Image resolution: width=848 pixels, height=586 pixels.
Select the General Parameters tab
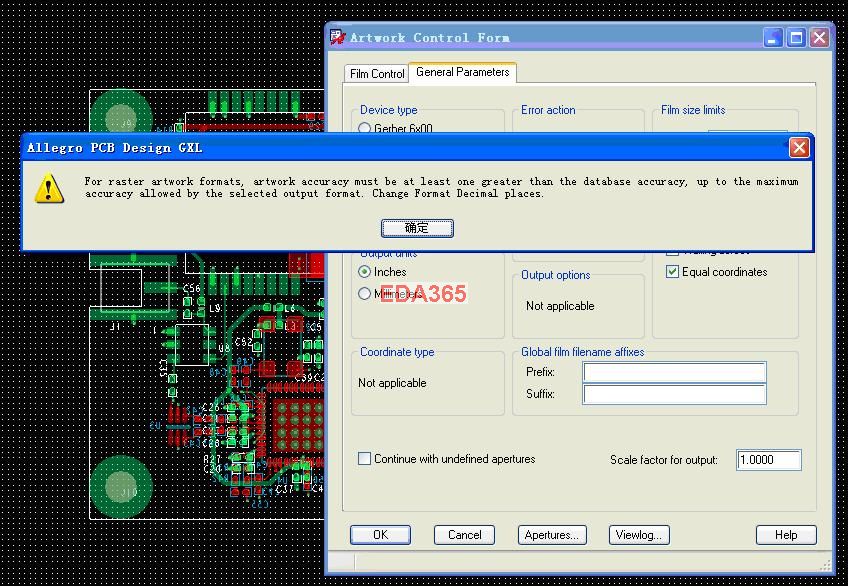pos(462,72)
